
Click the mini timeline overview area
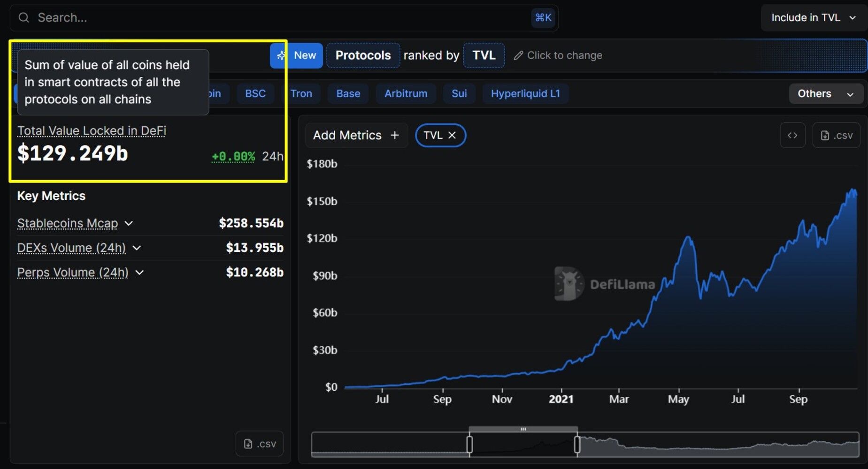[585, 444]
